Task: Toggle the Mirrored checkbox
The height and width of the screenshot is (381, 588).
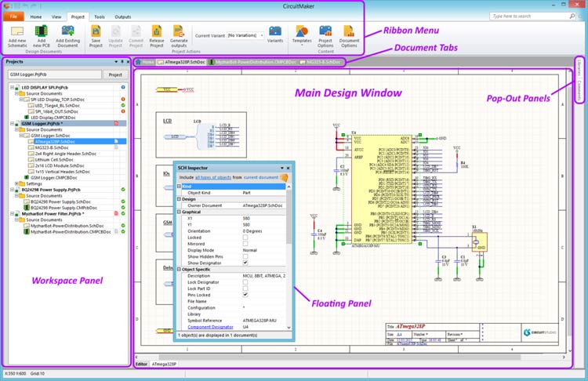Action: (x=245, y=244)
